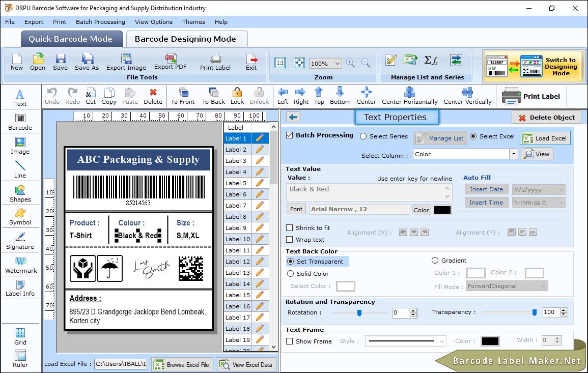The height and width of the screenshot is (373, 588).
Task: Choose the Select Series radio button
Action: 363,136
